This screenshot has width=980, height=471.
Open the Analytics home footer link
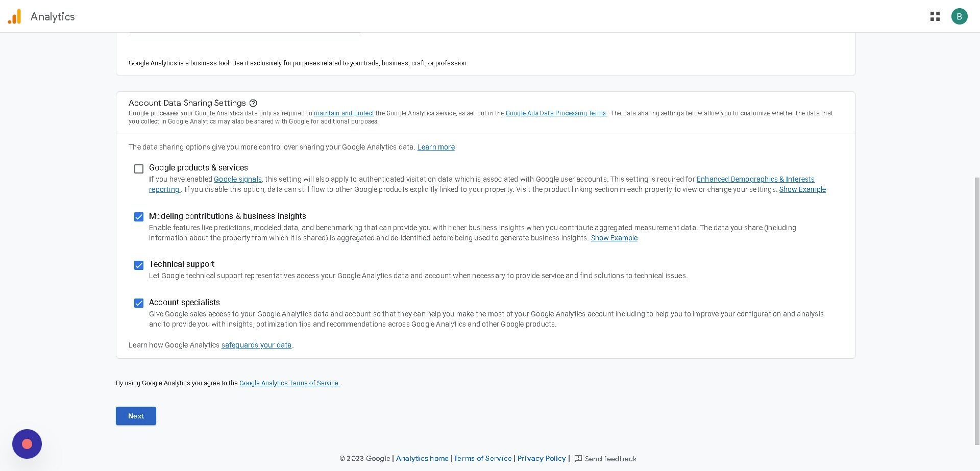[x=422, y=458]
